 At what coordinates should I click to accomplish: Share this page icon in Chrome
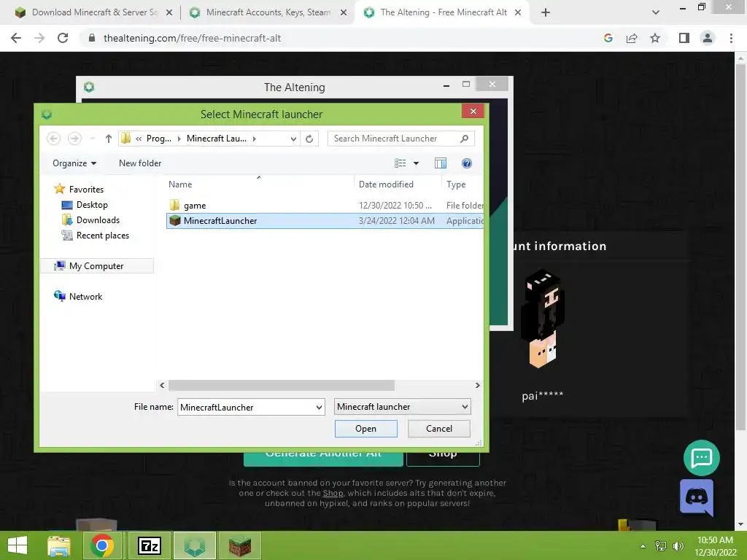632,38
